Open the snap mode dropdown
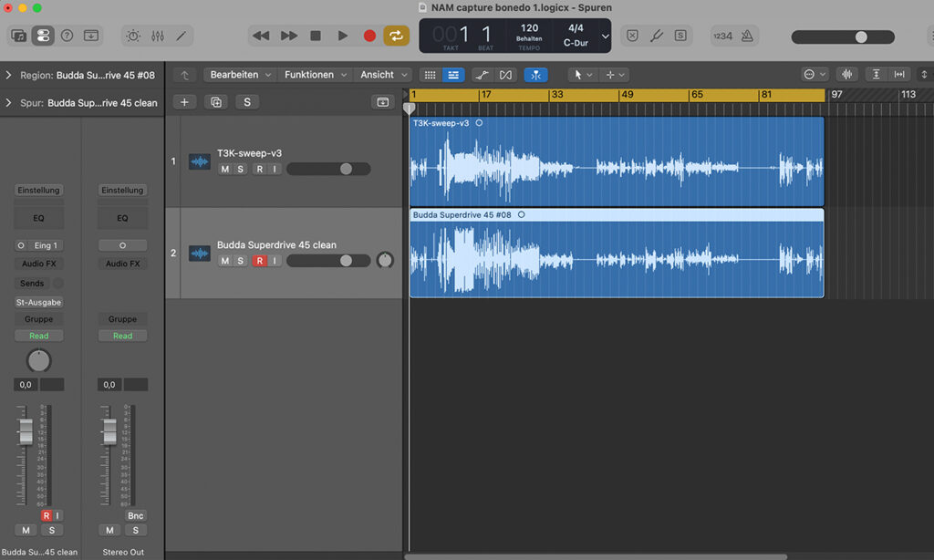Viewport: 934px width, 560px height. point(815,75)
